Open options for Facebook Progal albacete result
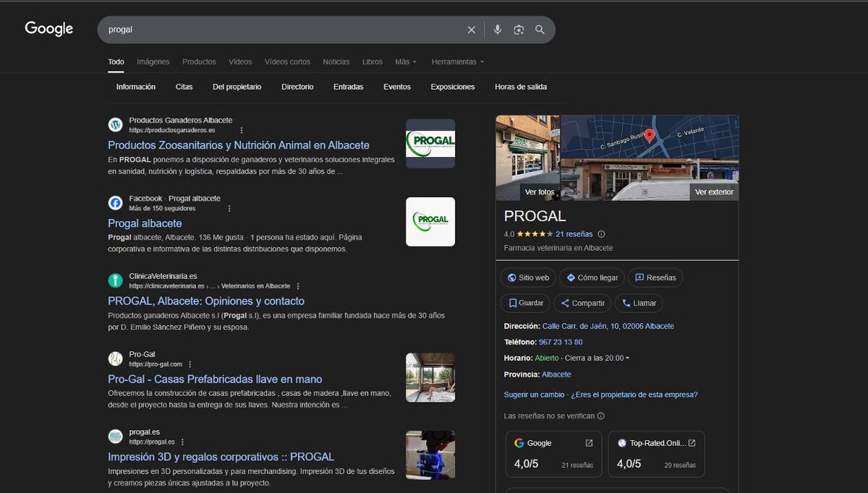The image size is (868, 493). [229, 208]
